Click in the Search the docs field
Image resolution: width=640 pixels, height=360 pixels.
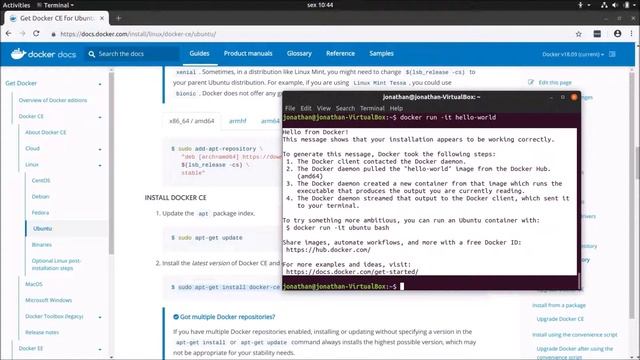pyautogui.click(x=133, y=54)
